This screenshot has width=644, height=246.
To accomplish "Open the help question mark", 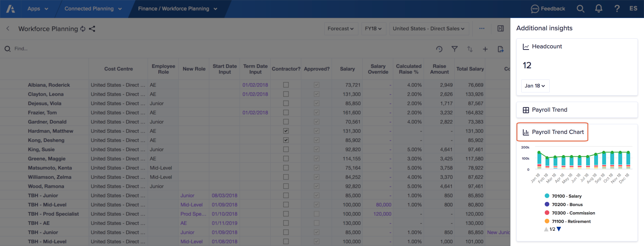I will (x=617, y=9).
